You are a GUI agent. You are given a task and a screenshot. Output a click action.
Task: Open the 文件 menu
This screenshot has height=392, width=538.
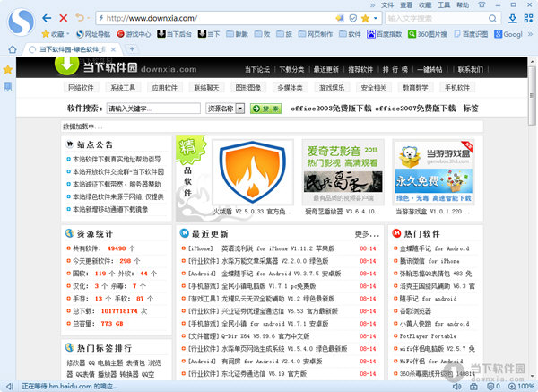click(x=387, y=4)
